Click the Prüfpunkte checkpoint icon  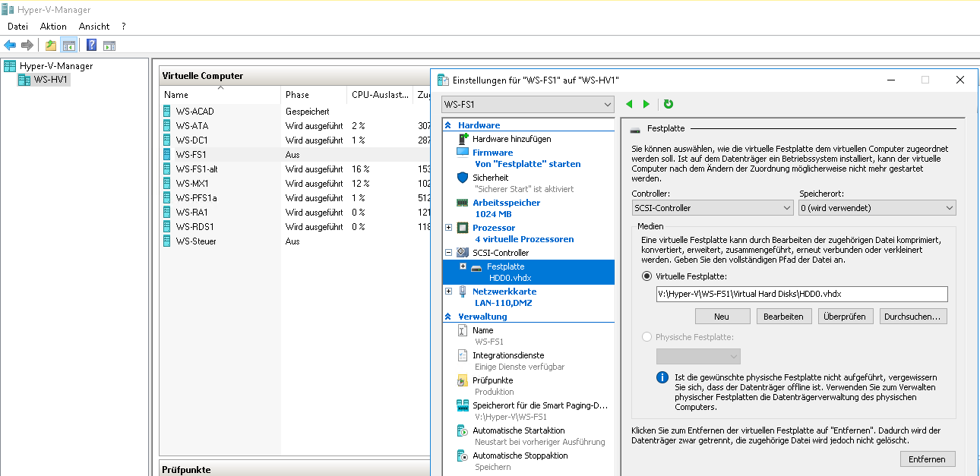pyautogui.click(x=463, y=380)
